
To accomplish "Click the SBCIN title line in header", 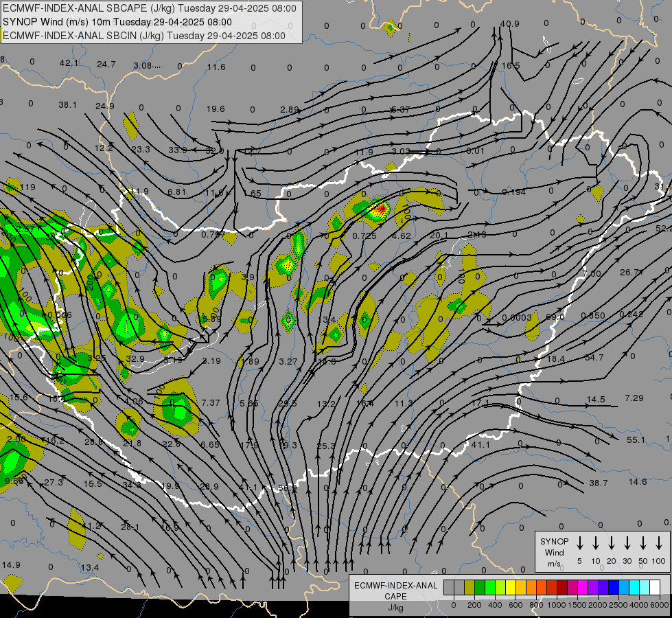I will click(x=144, y=36).
